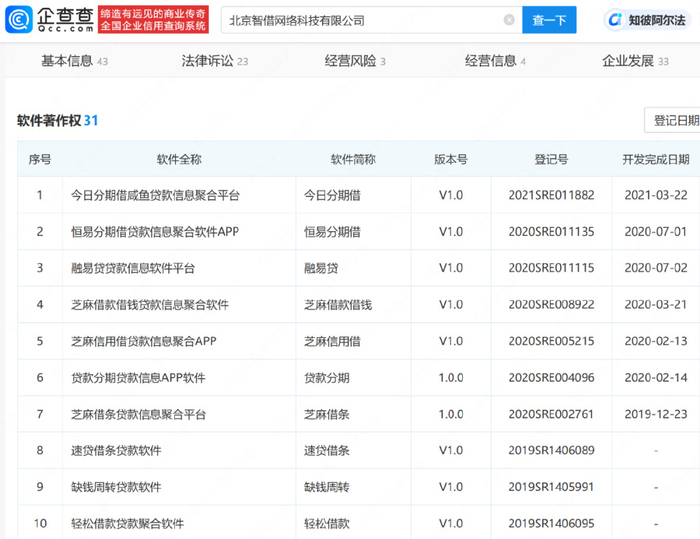700x539 pixels.
Task: Click the 登记号 column header
Action: click(551, 159)
